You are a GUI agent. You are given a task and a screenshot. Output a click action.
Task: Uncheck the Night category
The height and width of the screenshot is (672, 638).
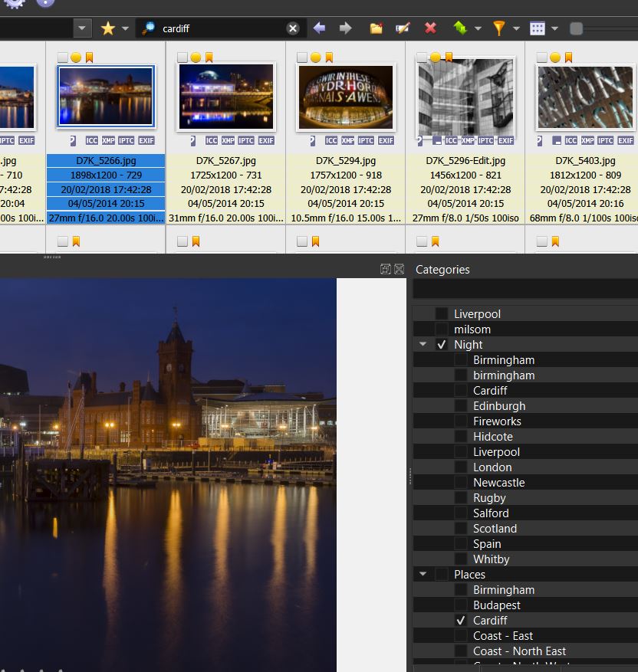pyautogui.click(x=442, y=345)
